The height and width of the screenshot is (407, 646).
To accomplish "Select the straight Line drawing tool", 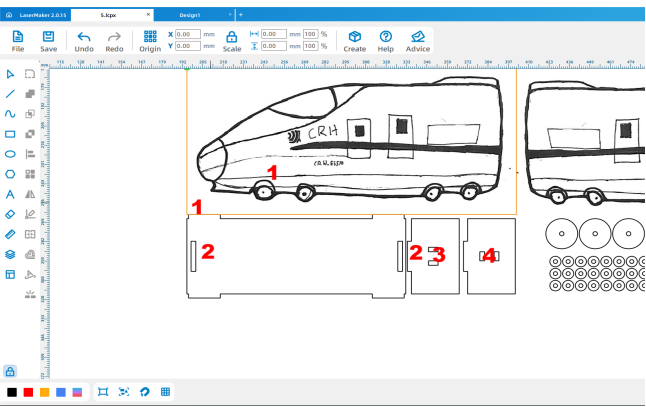I will pos(10,94).
